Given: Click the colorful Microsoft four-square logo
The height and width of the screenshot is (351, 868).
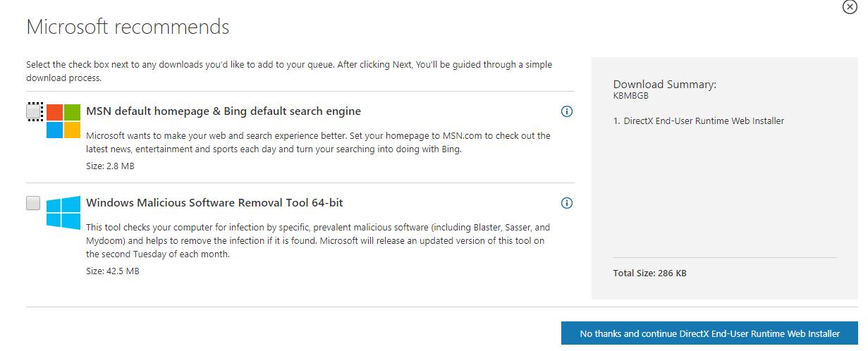Looking at the screenshot, I should pyautogui.click(x=63, y=121).
